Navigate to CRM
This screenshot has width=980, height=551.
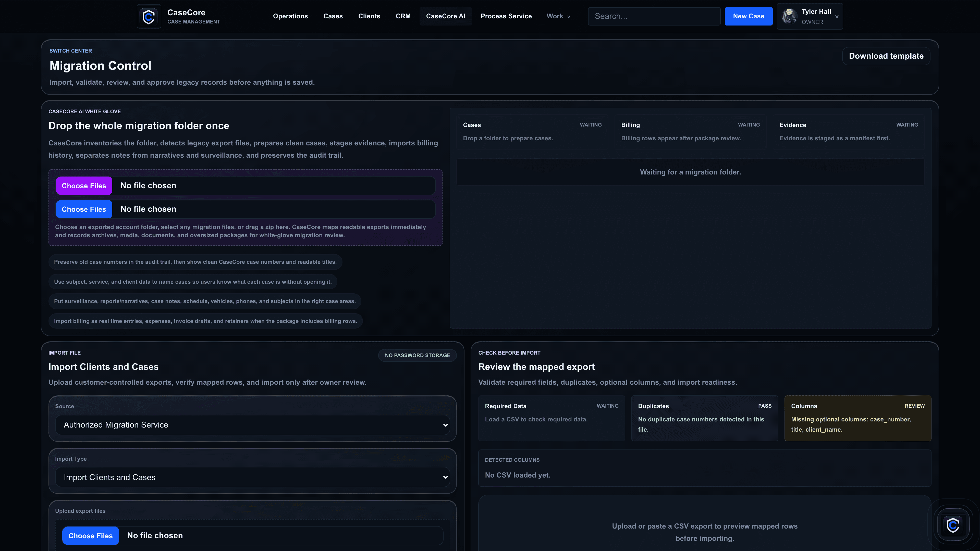[x=403, y=16]
